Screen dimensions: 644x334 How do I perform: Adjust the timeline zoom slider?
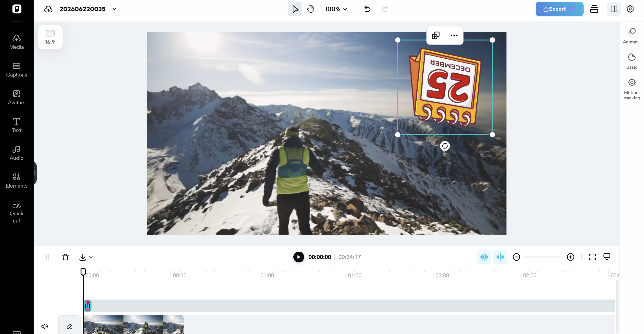click(x=543, y=257)
